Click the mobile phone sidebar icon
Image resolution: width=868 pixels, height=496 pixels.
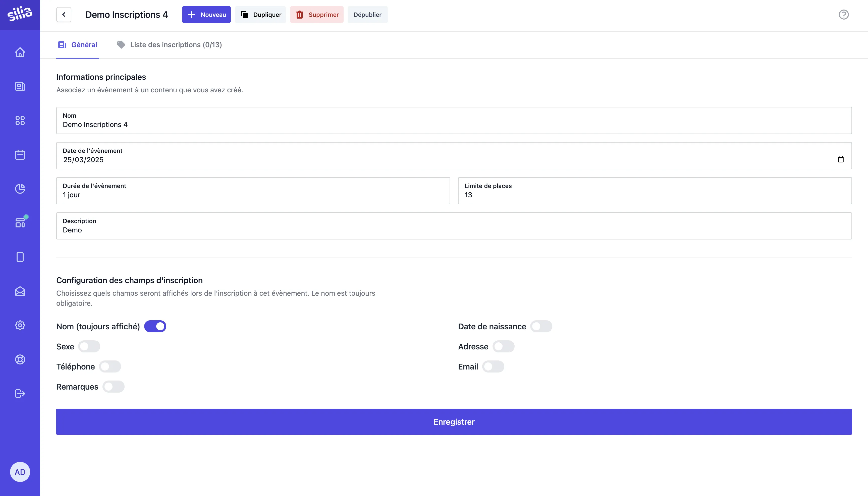pyautogui.click(x=20, y=257)
